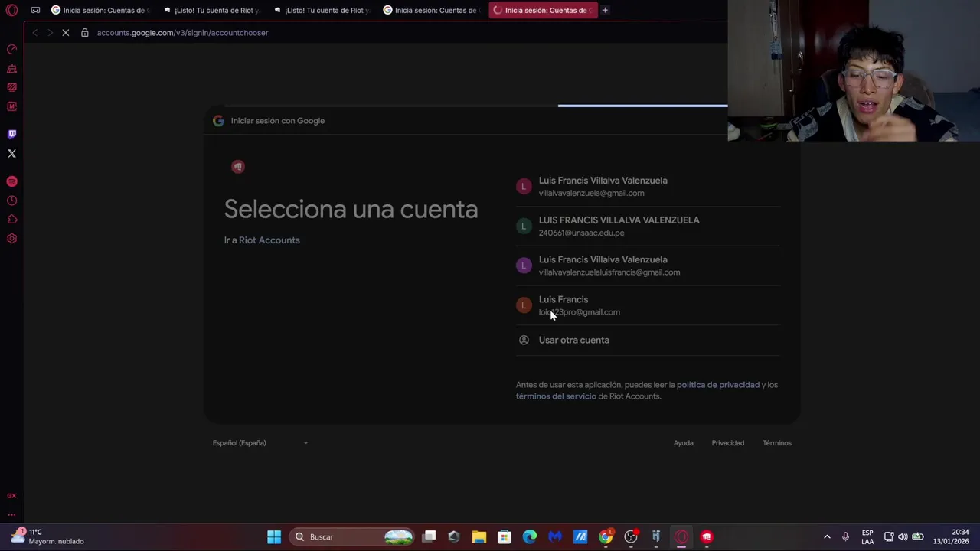The image size is (980, 551).
Task: Launch File Explorer from taskbar
Action: coord(479,536)
